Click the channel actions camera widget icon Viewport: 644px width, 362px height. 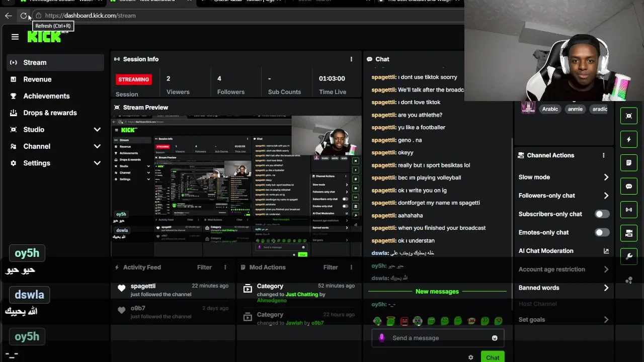click(629, 233)
